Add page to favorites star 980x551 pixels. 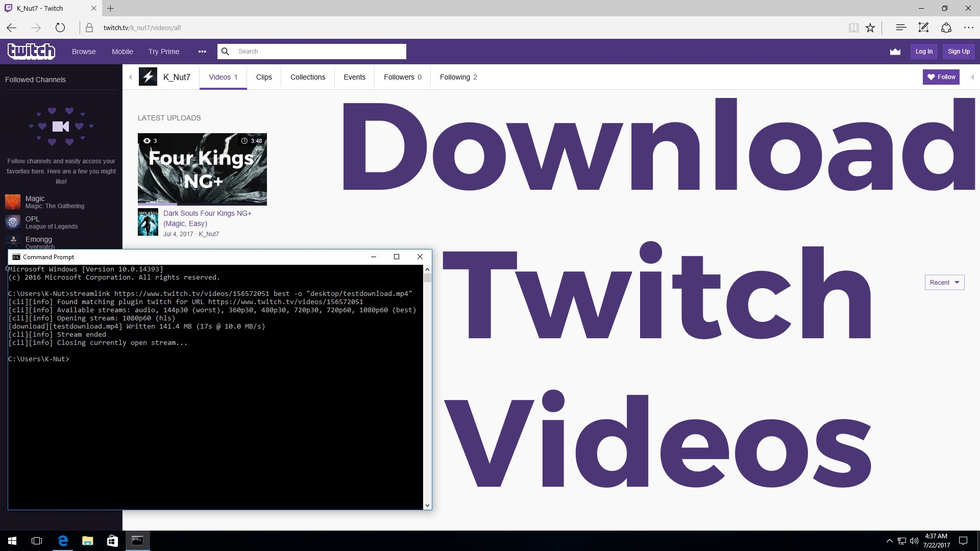point(870,28)
